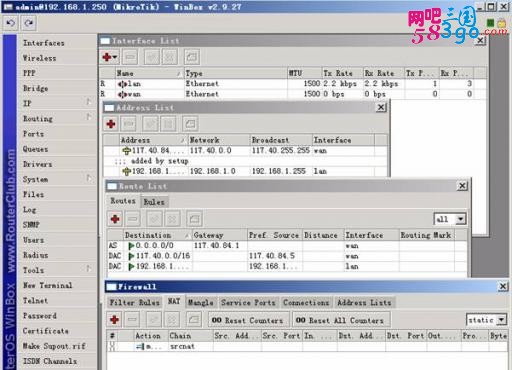This screenshot has width=512, height=370.
Task: Switch to the Routes tab in Route List
Action: [123, 201]
